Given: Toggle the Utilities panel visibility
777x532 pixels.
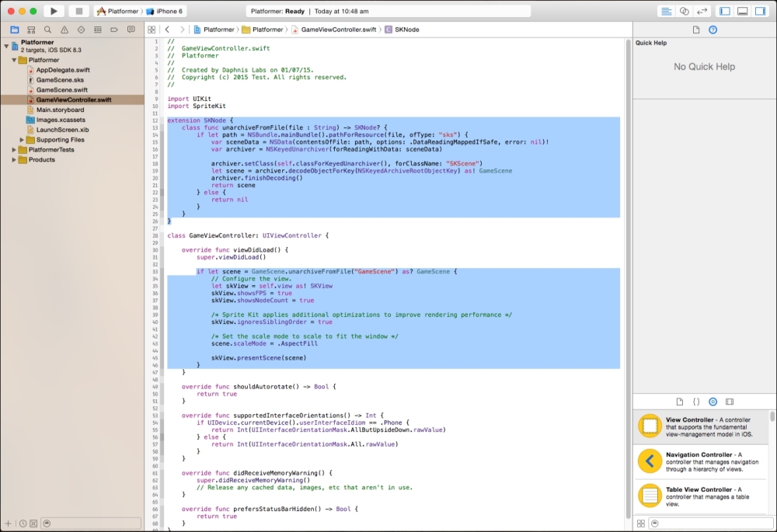Looking at the screenshot, I should [760, 11].
